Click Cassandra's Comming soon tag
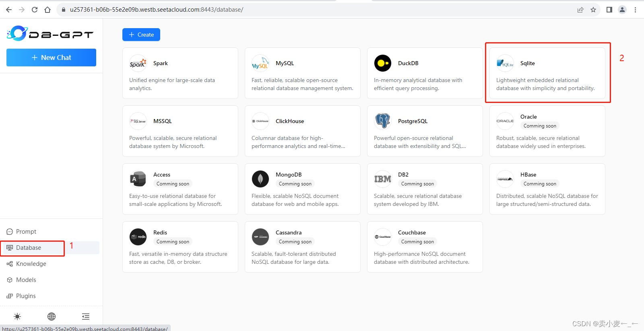The width and height of the screenshot is (644, 331). point(295,242)
